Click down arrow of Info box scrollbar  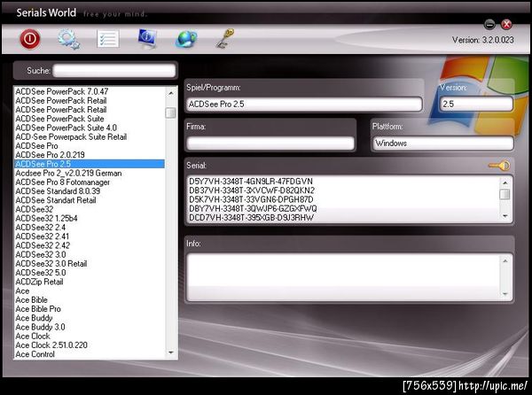coord(505,294)
